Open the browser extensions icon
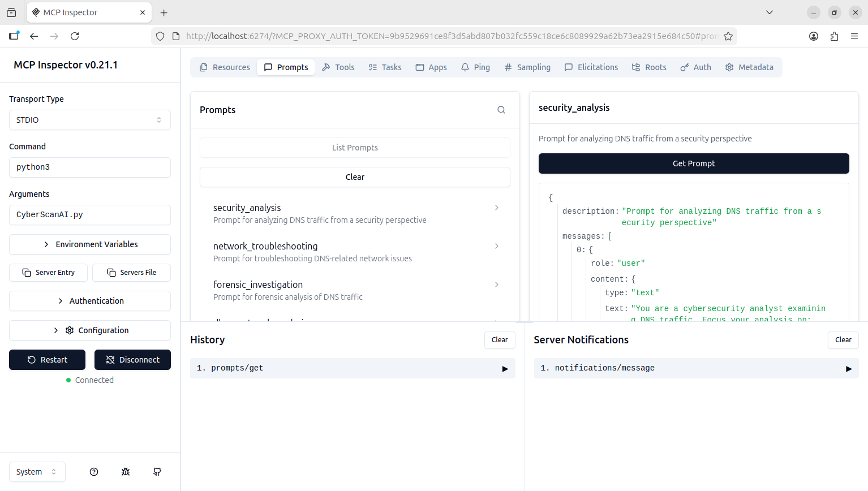The image size is (868, 491). pos(834,36)
